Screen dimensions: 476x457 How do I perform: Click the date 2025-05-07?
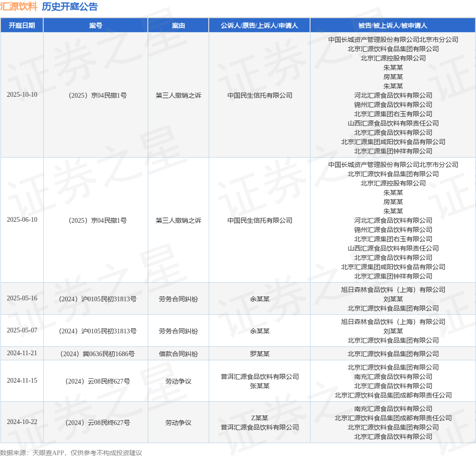(x=22, y=330)
